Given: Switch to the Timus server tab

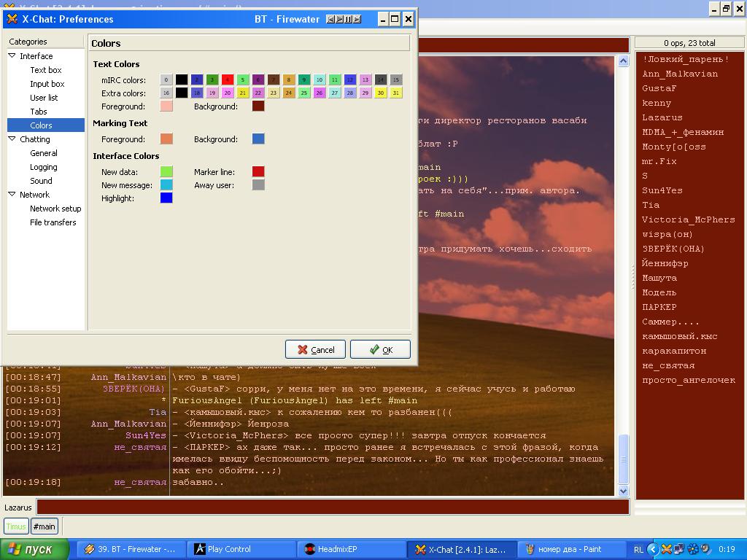Looking at the screenshot, I should tap(16, 526).
